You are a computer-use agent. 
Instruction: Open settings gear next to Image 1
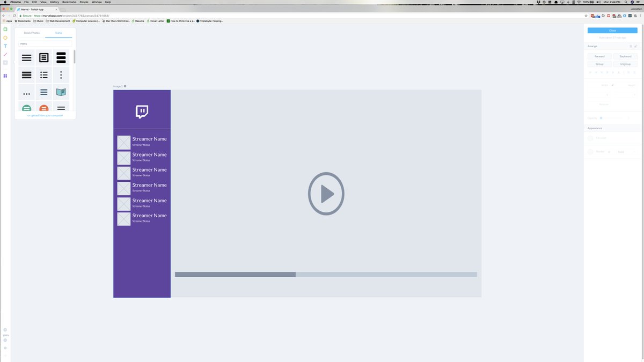[125, 86]
